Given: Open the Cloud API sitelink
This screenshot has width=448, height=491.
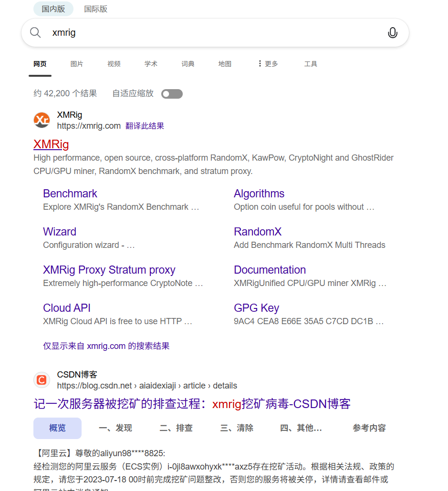Looking at the screenshot, I should pyautogui.click(x=67, y=308).
